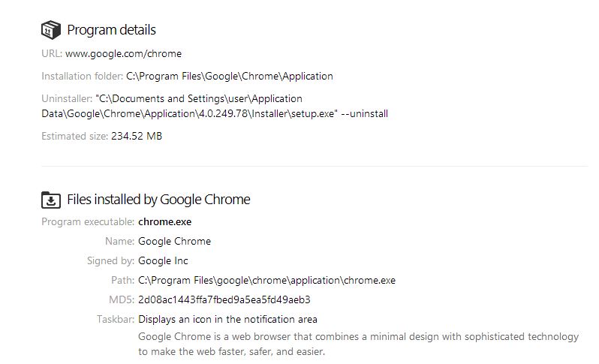
Task: Click the Google Chrome web browser description paragraph
Action: (x=358, y=344)
